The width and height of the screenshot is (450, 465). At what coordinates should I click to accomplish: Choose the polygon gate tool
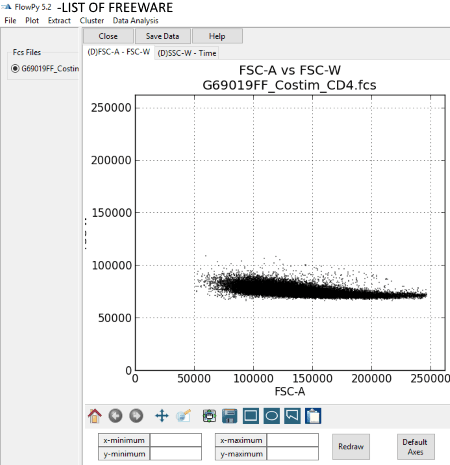click(x=292, y=416)
